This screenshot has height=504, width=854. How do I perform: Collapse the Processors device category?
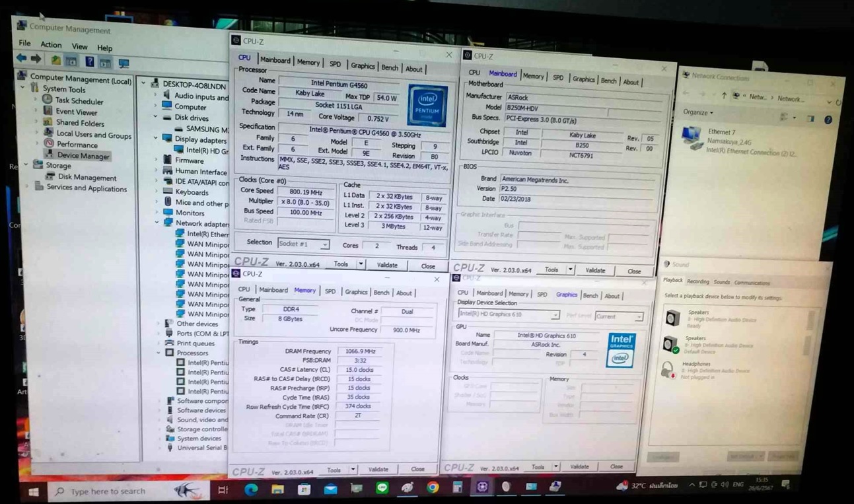(159, 353)
